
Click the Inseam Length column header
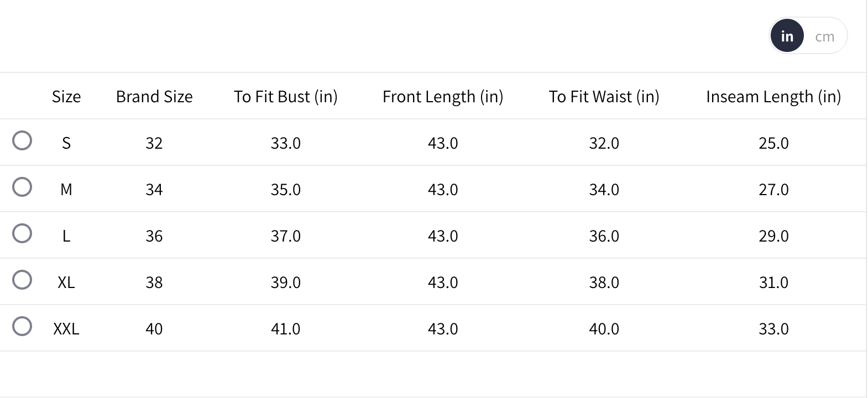[773, 97]
